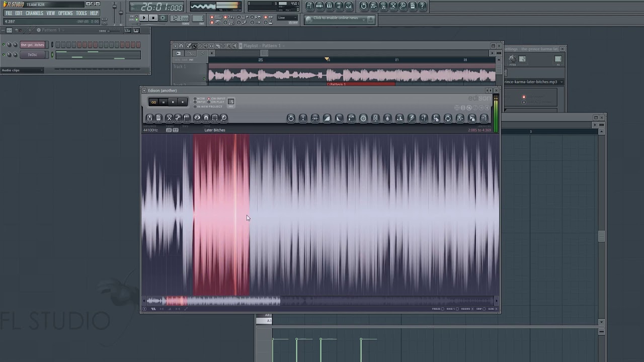Open the OPTIONS menu
Screen dimensions: 644x362
coord(65,13)
